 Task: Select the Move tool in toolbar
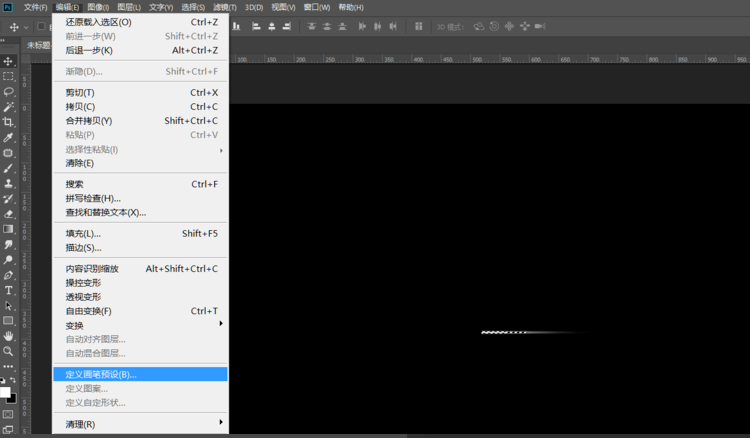point(8,61)
